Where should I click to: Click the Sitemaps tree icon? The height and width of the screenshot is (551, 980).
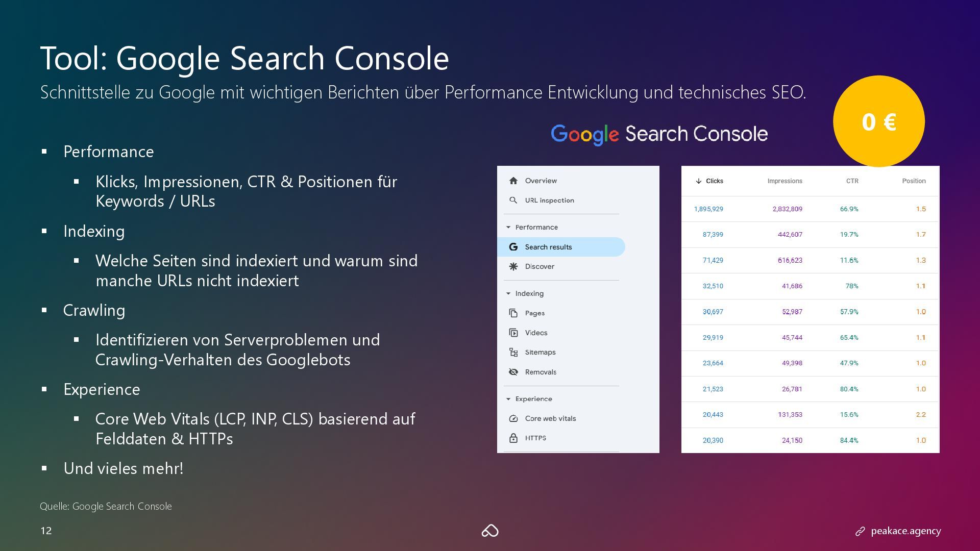click(513, 352)
